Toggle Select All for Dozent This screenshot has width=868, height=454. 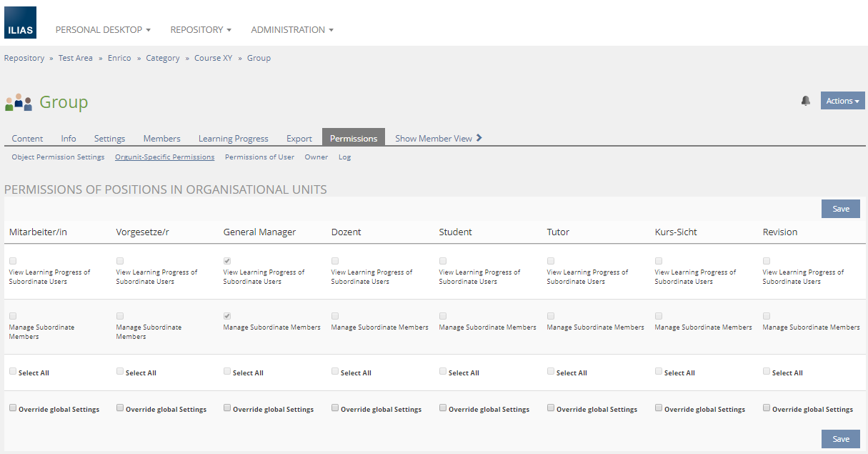[x=335, y=372]
